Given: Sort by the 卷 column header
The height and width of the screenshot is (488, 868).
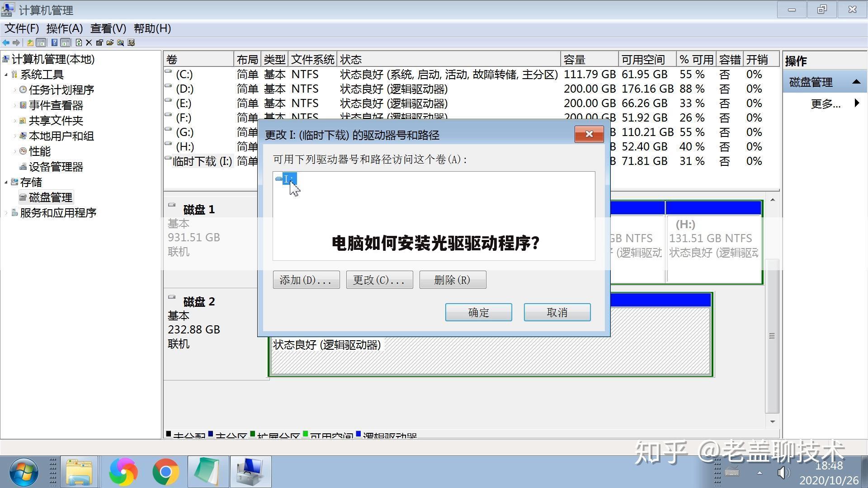Looking at the screenshot, I should coord(198,59).
